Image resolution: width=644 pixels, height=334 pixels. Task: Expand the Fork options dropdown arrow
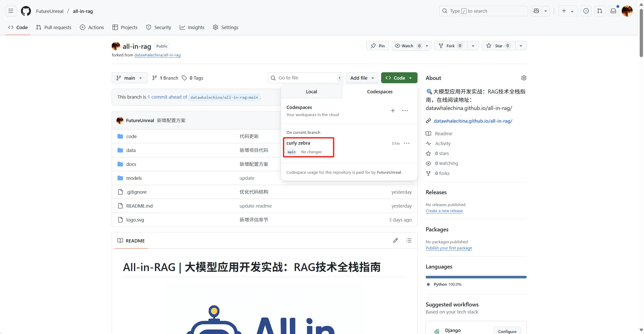pyautogui.click(x=473, y=46)
